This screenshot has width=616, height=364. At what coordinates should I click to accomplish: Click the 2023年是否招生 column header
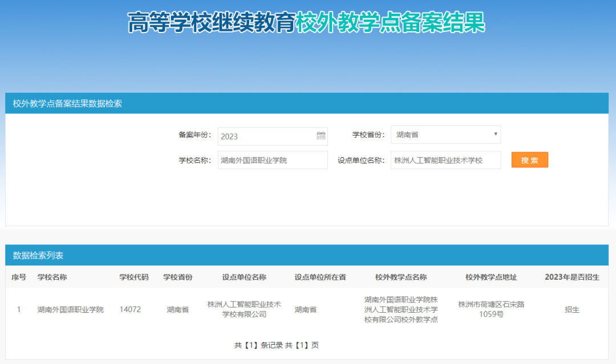[572, 277]
